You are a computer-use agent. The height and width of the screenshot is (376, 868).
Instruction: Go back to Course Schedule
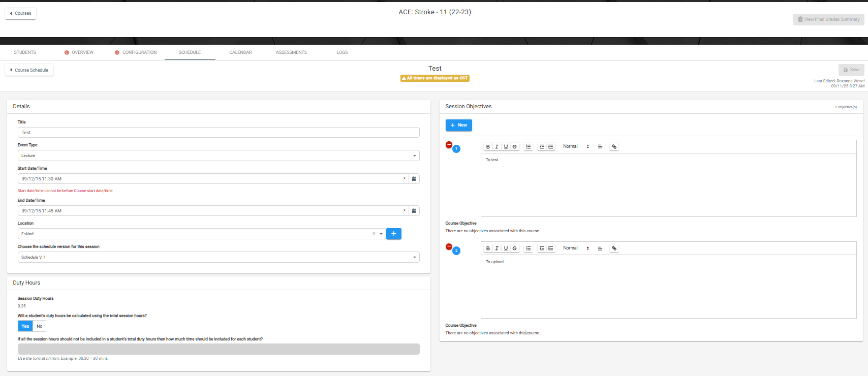click(29, 70)
